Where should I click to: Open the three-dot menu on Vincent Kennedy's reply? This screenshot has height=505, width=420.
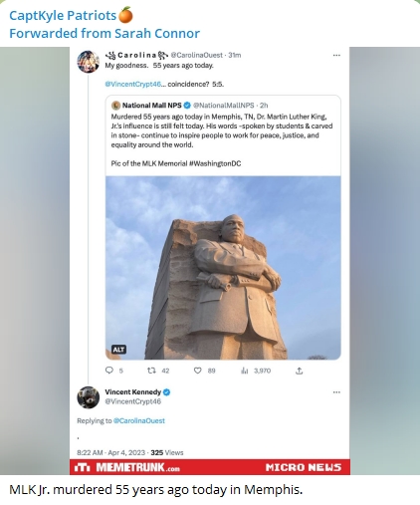pos(336,392)
